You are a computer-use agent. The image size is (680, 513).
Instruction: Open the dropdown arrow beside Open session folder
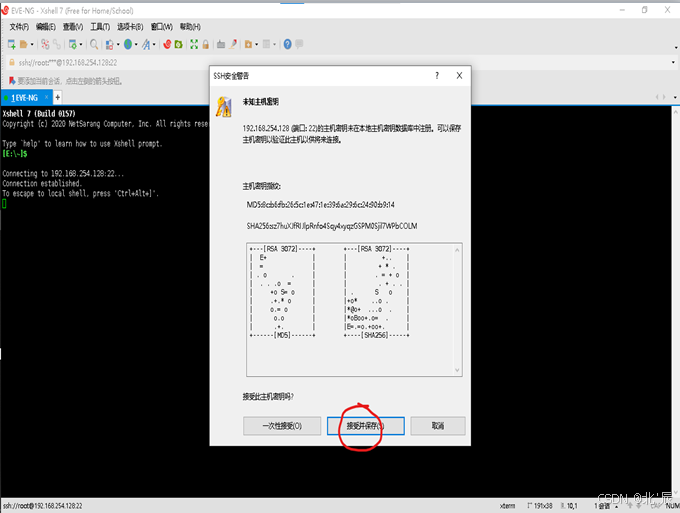tap(32, 45)
